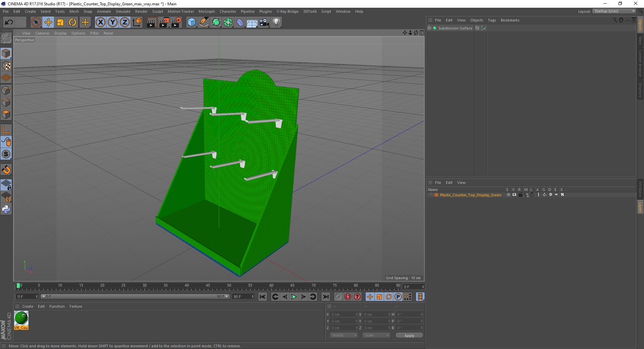Open the Simulate menu

click(x=123, y=11)
